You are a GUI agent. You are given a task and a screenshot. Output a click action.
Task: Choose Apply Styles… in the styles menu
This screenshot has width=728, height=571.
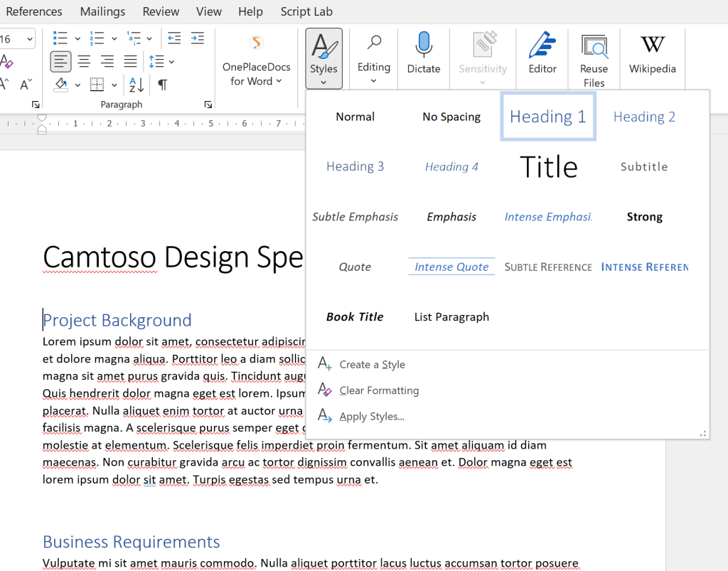(372, 416)
